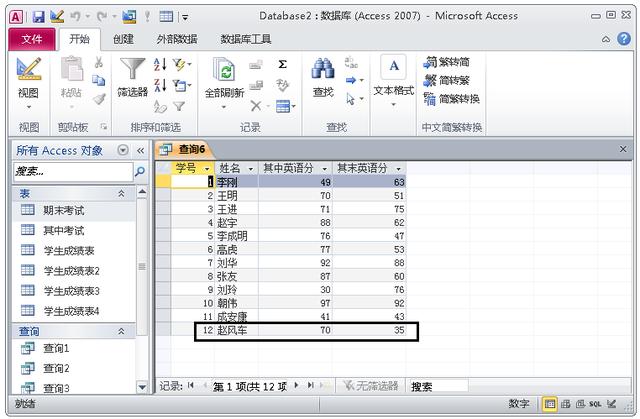Click the Filter funnel icon

point(132,69)
